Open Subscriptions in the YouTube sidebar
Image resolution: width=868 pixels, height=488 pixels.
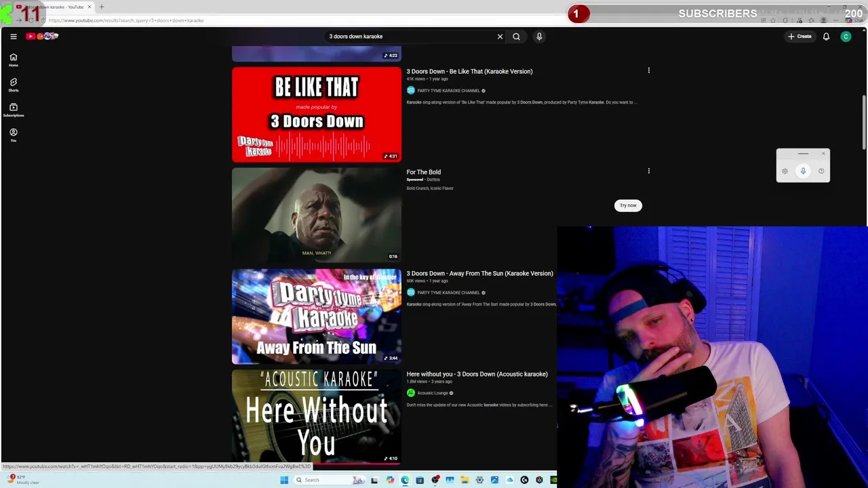(x=13, y=110)
